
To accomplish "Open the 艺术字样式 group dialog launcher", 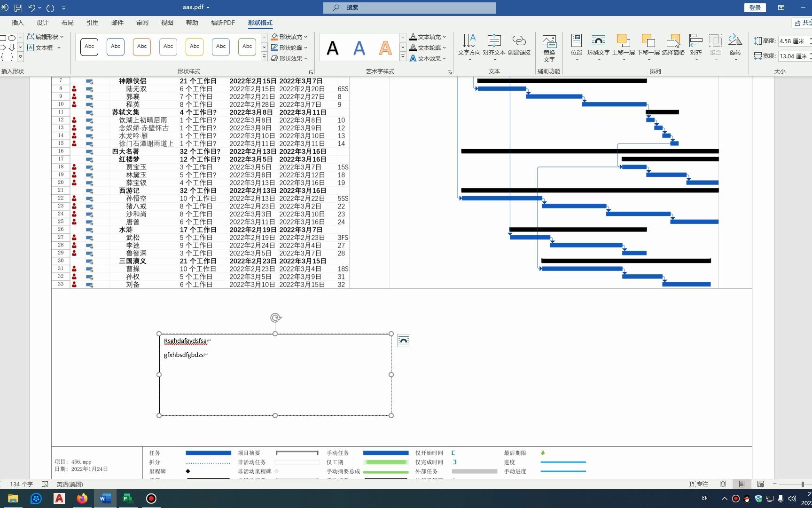I will coord(449,72).
